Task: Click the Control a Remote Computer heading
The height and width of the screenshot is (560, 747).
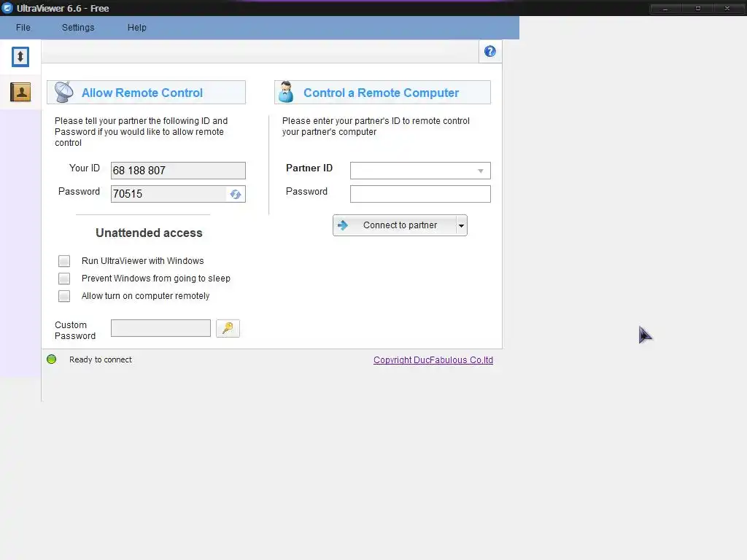Action: 381,93
